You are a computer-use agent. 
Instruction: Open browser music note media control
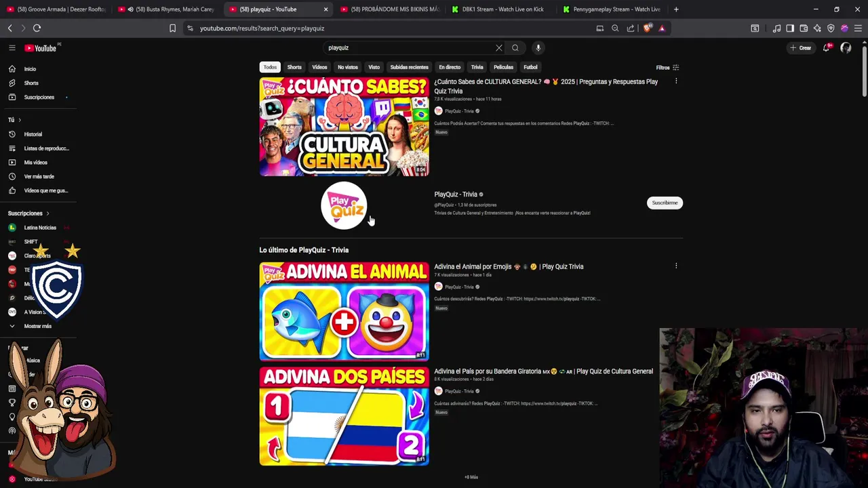(776, 28)
